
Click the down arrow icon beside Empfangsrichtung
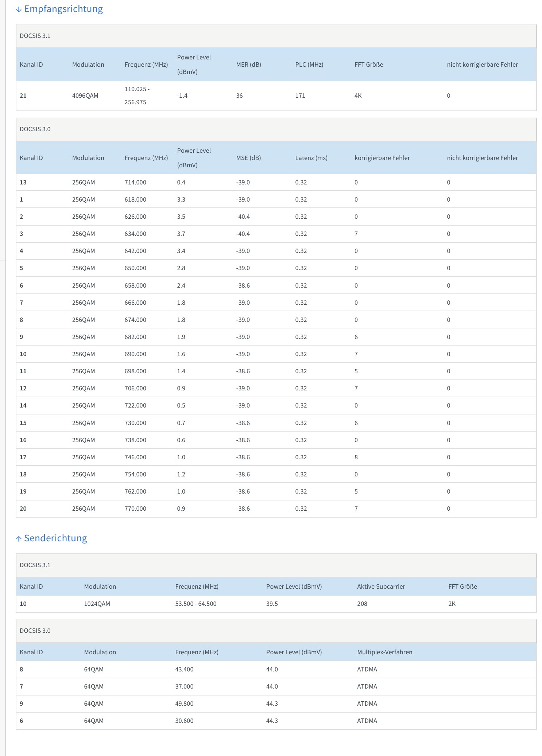pyautogui.click(x=19, y=10)
